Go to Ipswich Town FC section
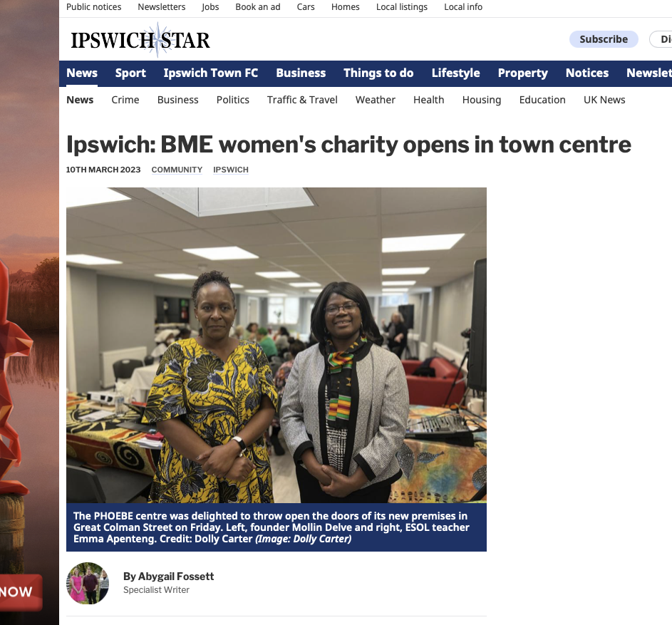This screenshot has width=672, height=625. [210, 73]
